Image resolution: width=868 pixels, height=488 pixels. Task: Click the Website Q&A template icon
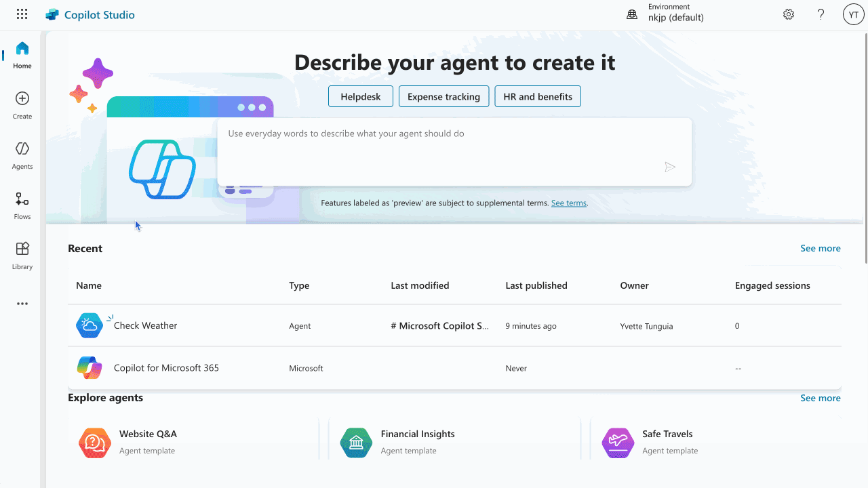tap(95, 443)
